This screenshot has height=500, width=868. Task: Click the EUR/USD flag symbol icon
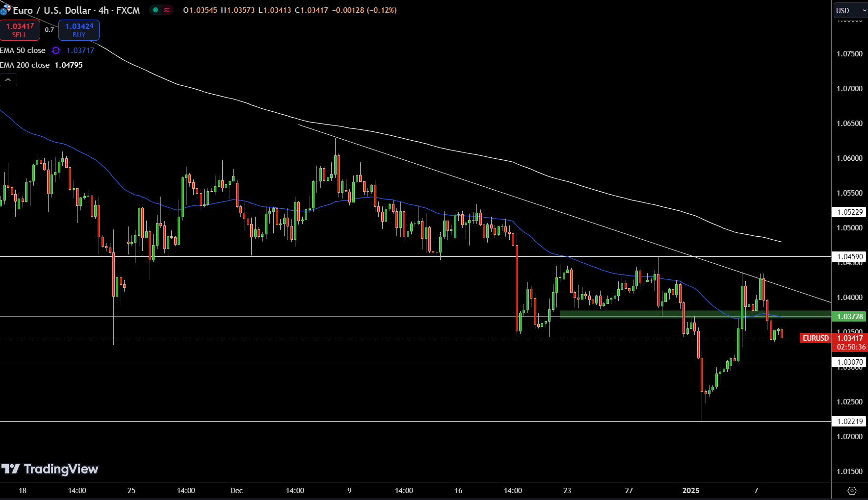pyautogui.click(x=5, y=9)
